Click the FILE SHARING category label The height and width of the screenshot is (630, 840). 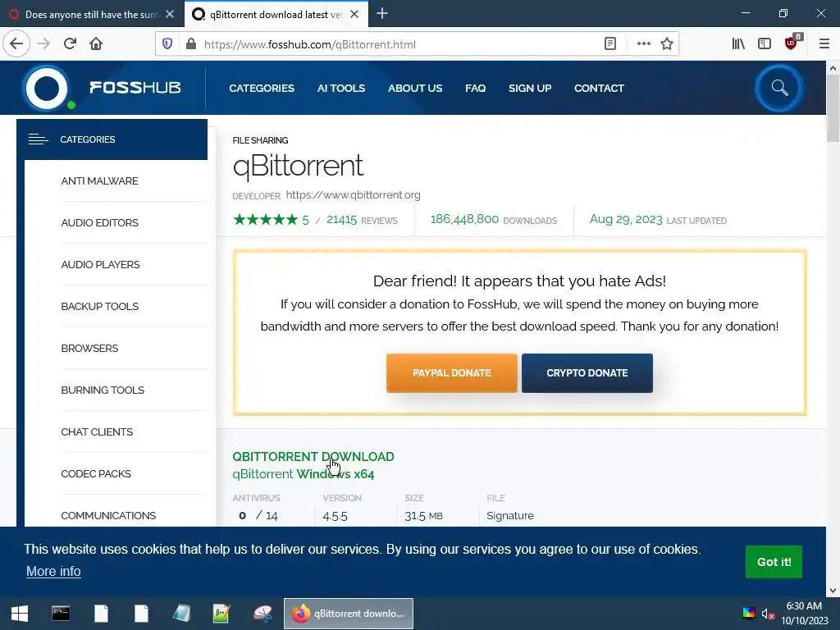point(260,140)
